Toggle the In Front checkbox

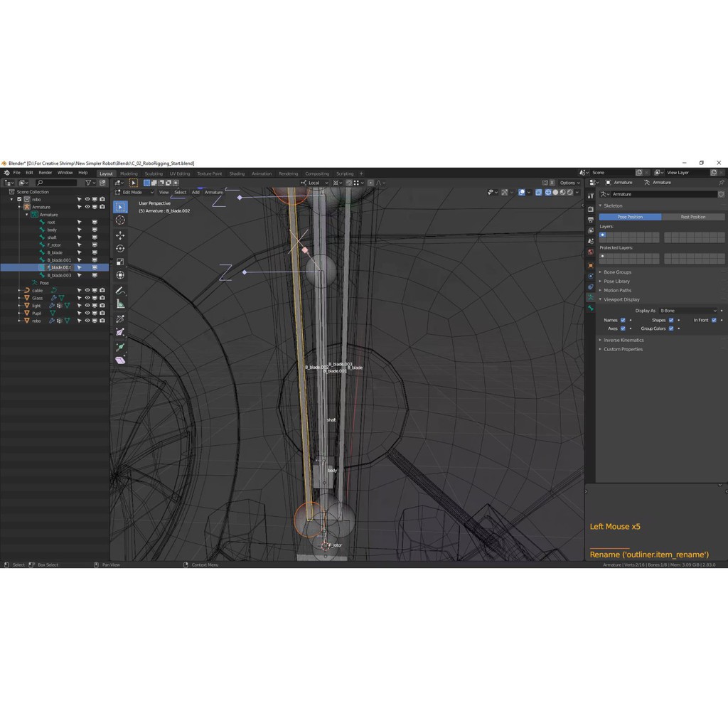pos(714,320)
